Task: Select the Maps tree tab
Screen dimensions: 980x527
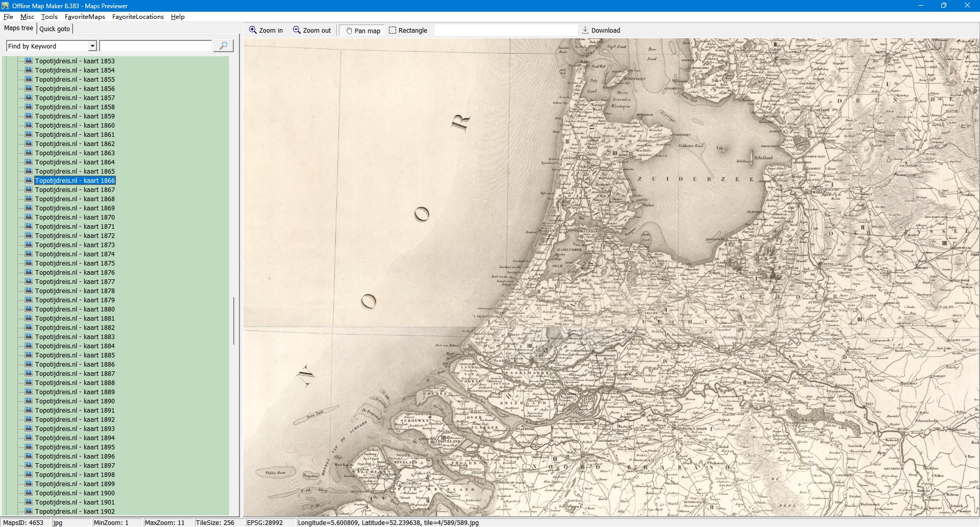Action: [x=18, y=28]
